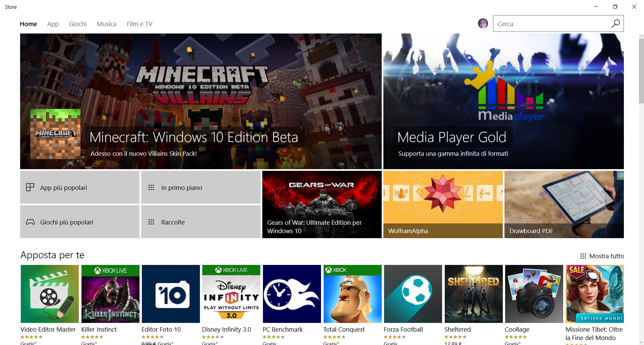Click the Adesso con il nuovo Villains Skin Pack text
The width and height of the screenshot is (644, 345).
(144, 153)
